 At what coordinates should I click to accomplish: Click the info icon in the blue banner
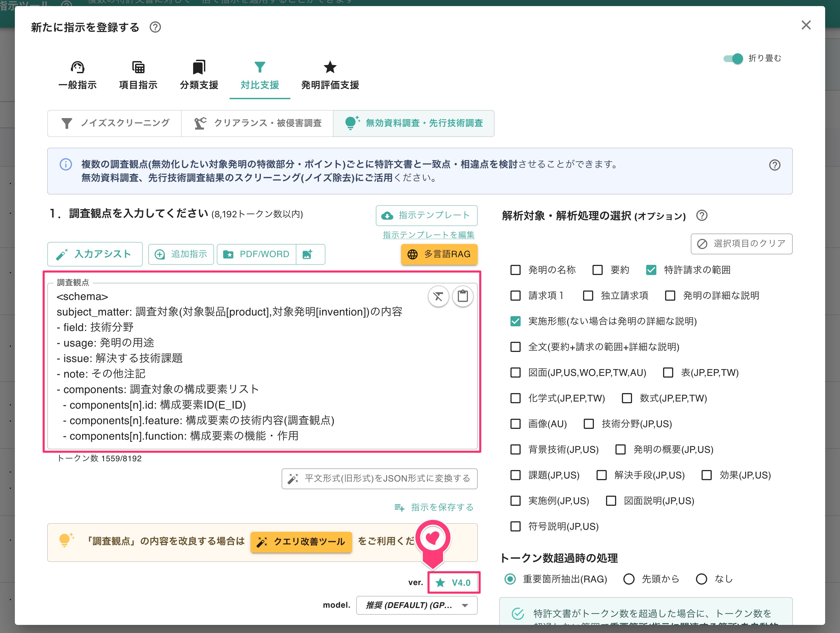(x=66, y=164)
